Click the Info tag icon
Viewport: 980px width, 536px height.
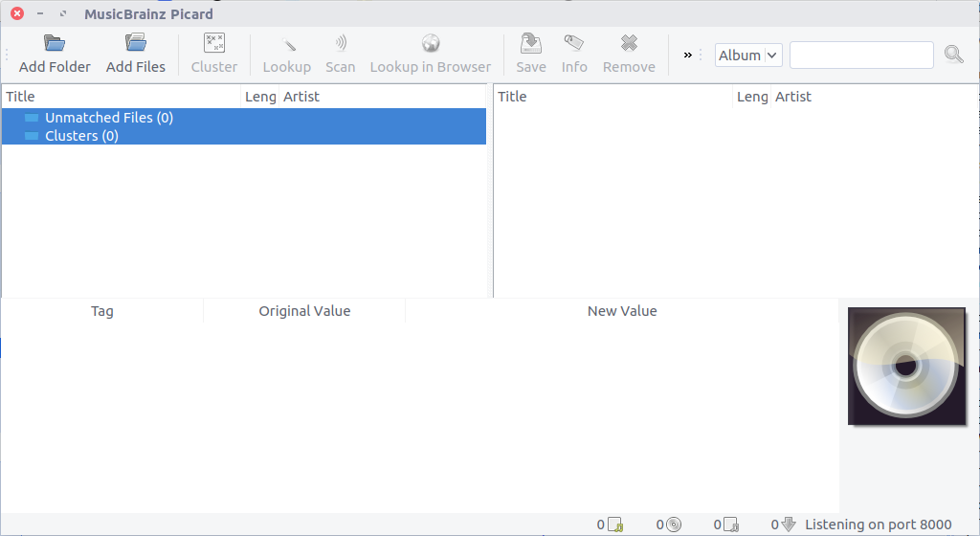coord(574,44)
